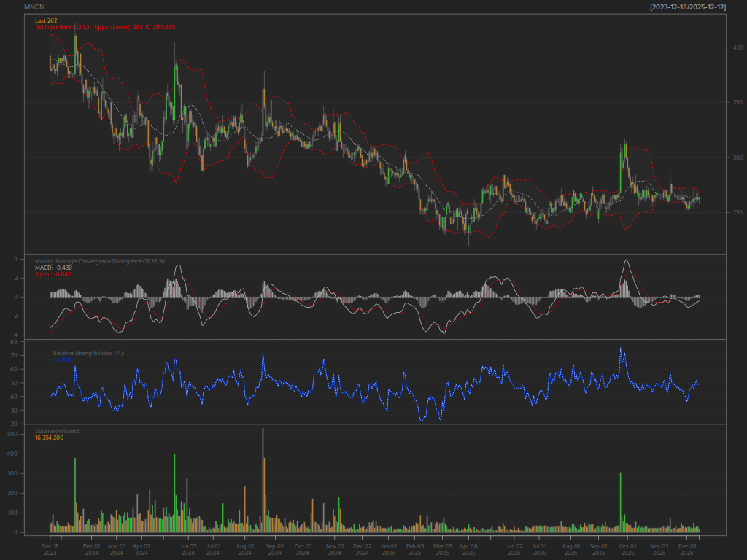Select the Bollinger Bands legend text
The image size is (747, 560).
(x=105, y=27)
